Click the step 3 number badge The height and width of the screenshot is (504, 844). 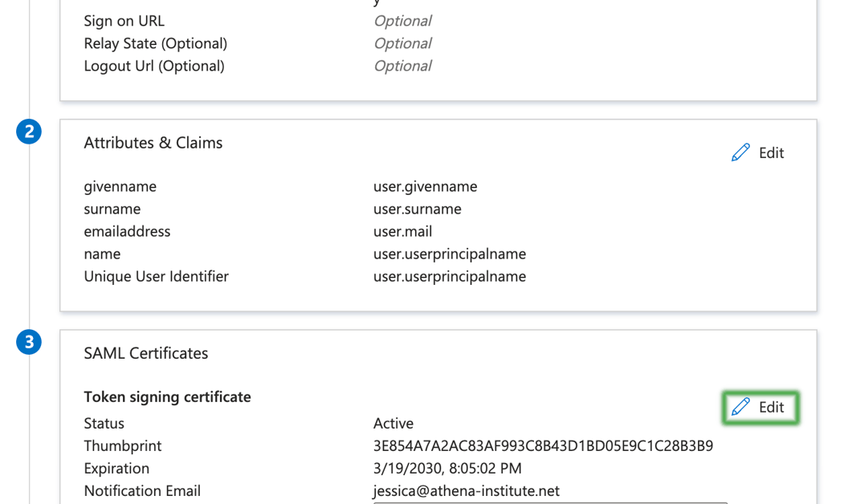(29, 342)
